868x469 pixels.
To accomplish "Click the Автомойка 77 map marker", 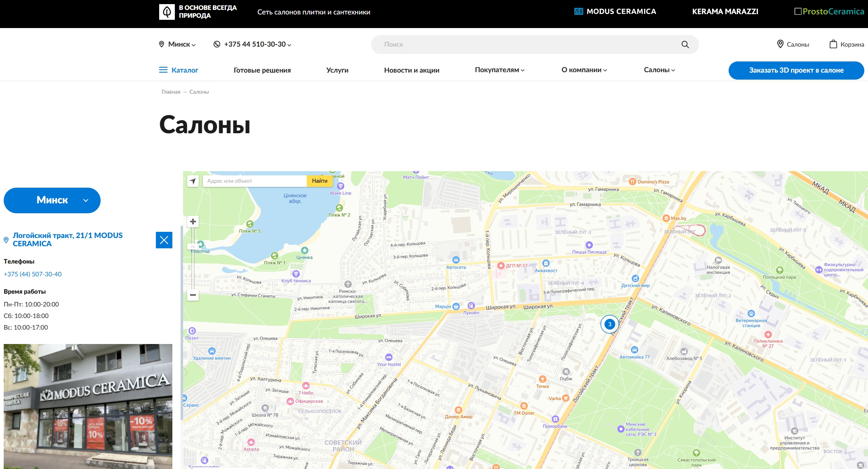I will click(x=635, y=350).
